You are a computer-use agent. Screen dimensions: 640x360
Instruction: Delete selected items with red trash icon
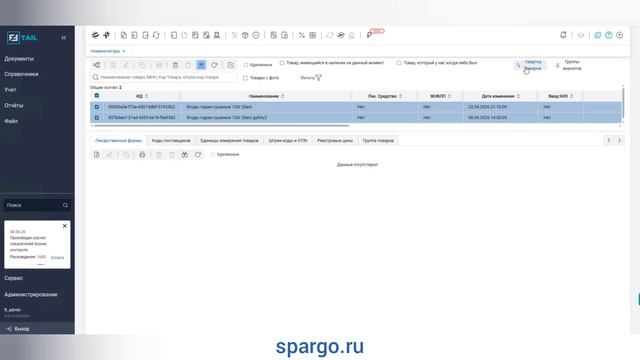coord(175,65)
